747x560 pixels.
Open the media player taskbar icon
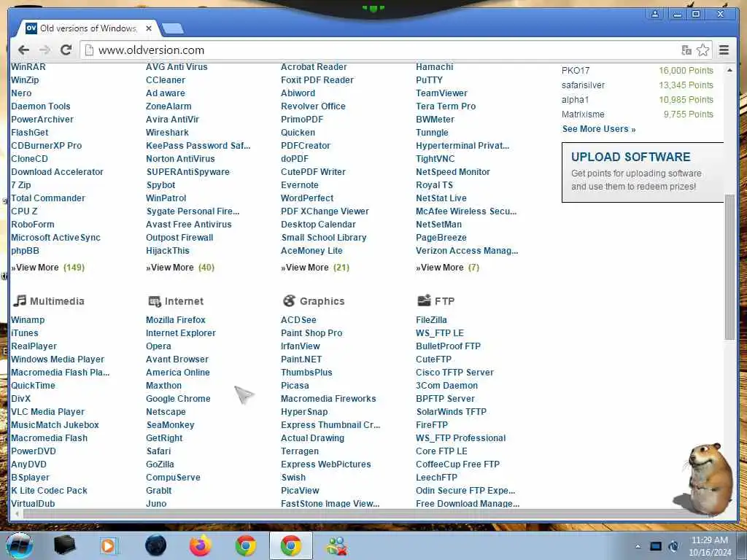(108, 545)
